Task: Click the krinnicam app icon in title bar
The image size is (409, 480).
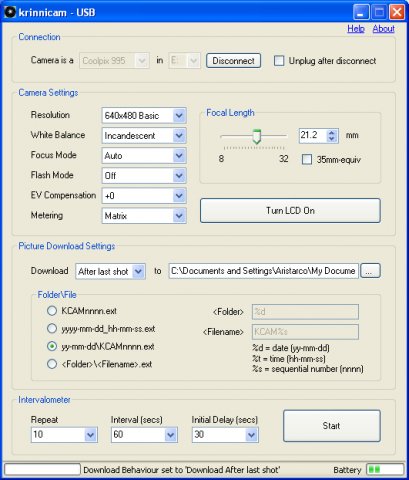Action: [x=10, y=12]
